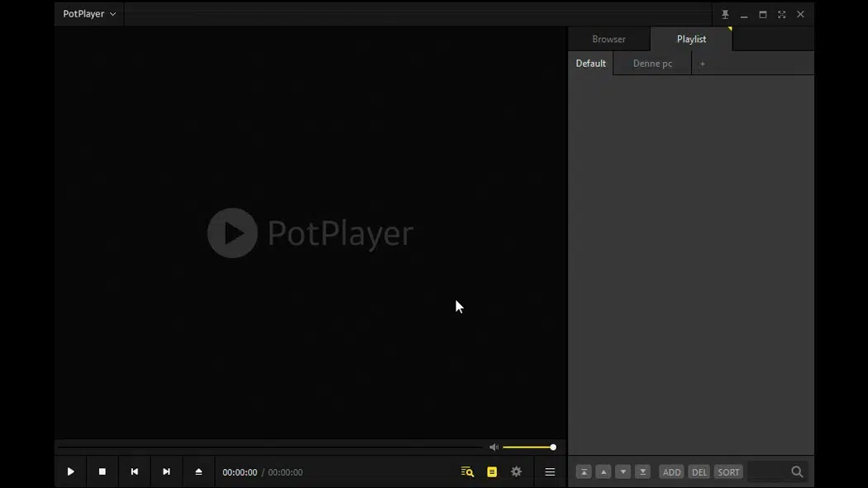The width and height of the screenshot is (868, 488).
Task: Go to the previous track
Action: tap(135, 472)
